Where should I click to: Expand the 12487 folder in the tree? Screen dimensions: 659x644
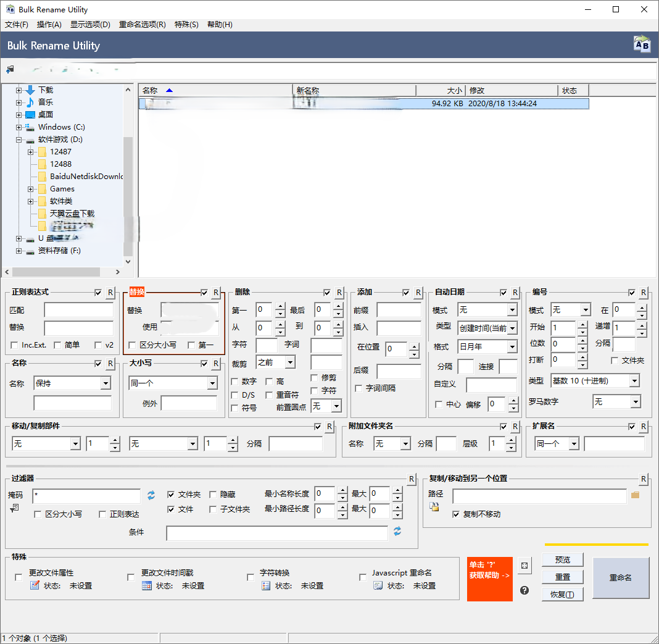pyautogui.click(x=30, y=152)
